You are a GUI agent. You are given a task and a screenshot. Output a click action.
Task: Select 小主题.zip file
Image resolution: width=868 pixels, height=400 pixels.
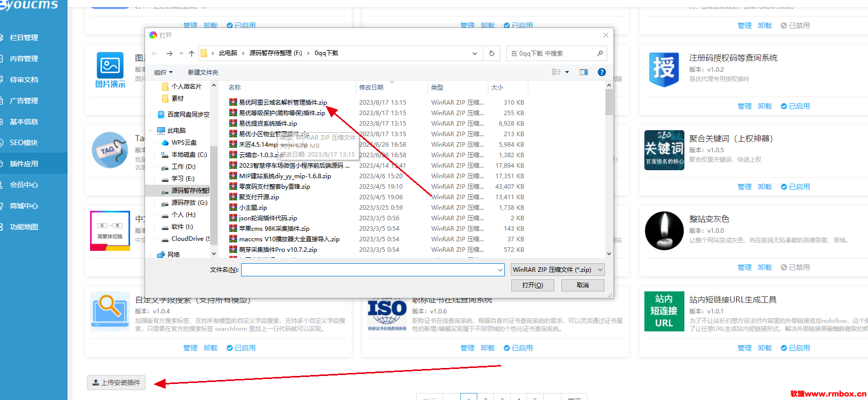(x=253, y=207)
